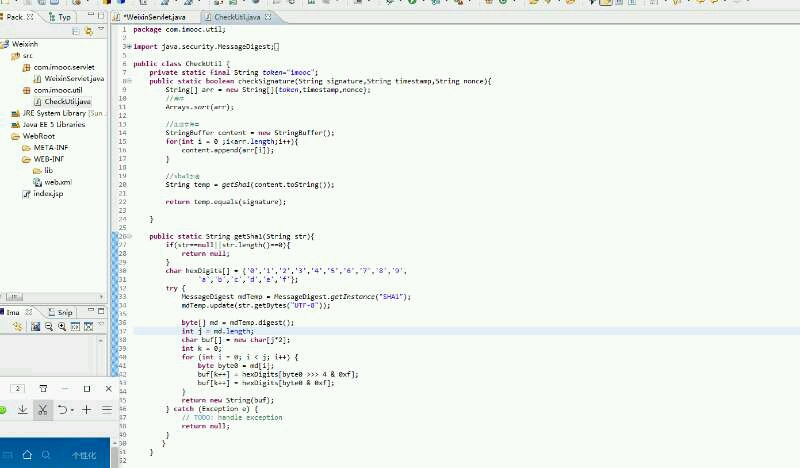Switch to the Type Hierarchy tab
The height and width of the screenshot is (468, 800).
click(x=60, y=17)
